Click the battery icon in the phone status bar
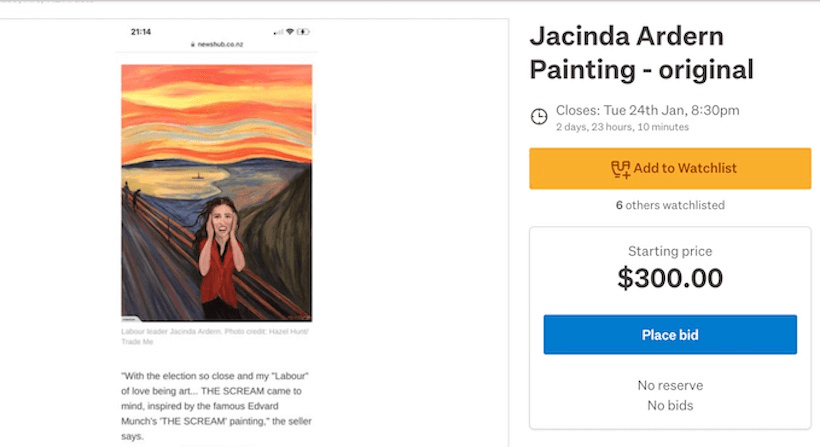820x447 pixels. pyautogui.click(x=303, y=32)
